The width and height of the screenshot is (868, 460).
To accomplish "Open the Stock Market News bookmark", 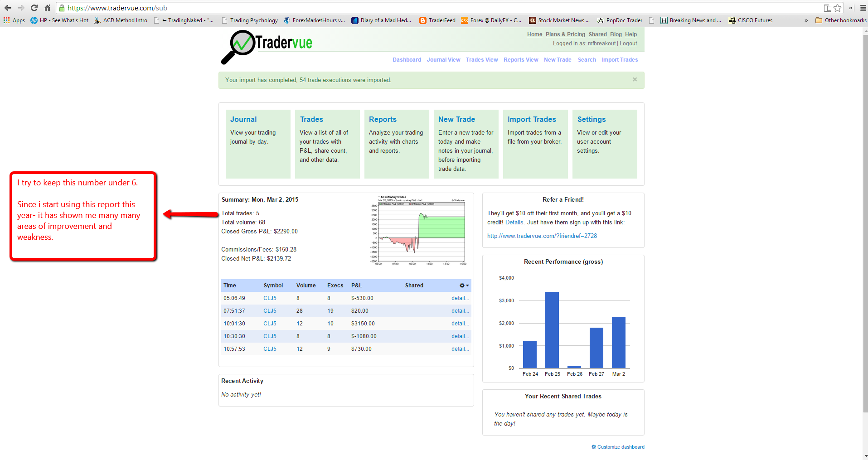I will (559, 20).
